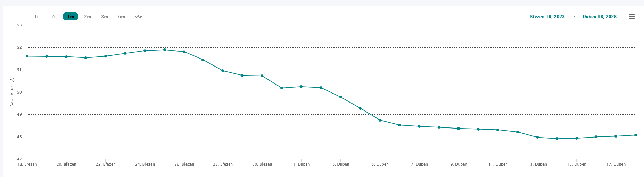The width and height of the screenshot is (644, 177).
Task: Click the data point at 9. Duben
Action: 459,129
